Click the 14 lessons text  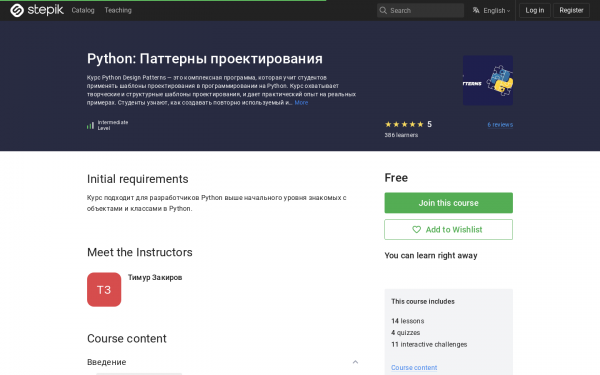coord(408,321)
